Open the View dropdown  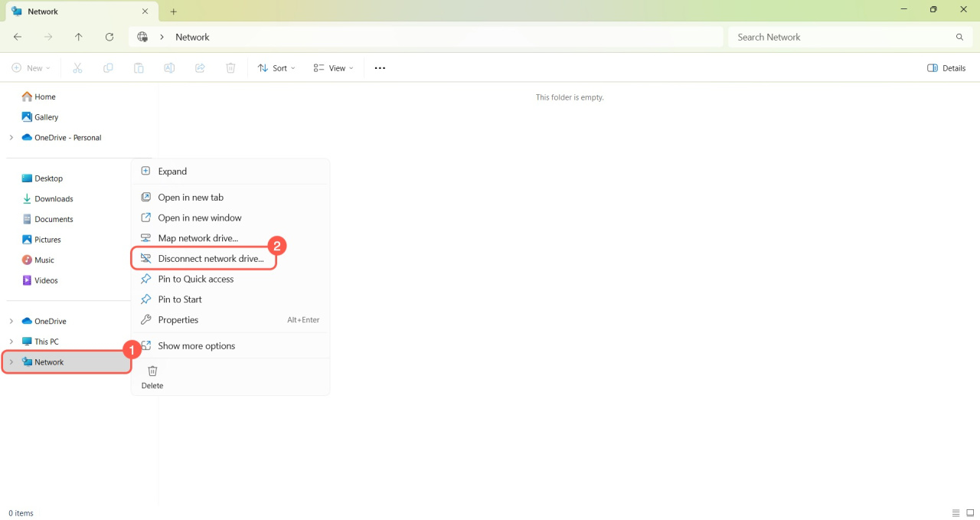point(334,68)
